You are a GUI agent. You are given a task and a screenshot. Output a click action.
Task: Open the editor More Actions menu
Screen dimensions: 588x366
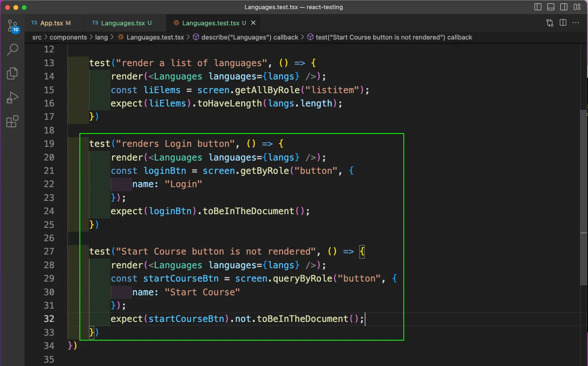click(x=576, y=23)
